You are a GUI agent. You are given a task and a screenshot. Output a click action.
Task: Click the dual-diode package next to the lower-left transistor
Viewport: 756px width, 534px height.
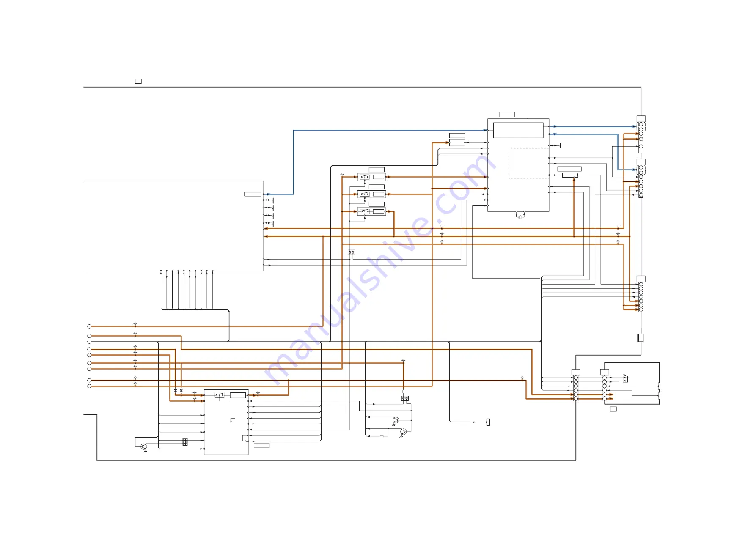(x=185, y=442)
